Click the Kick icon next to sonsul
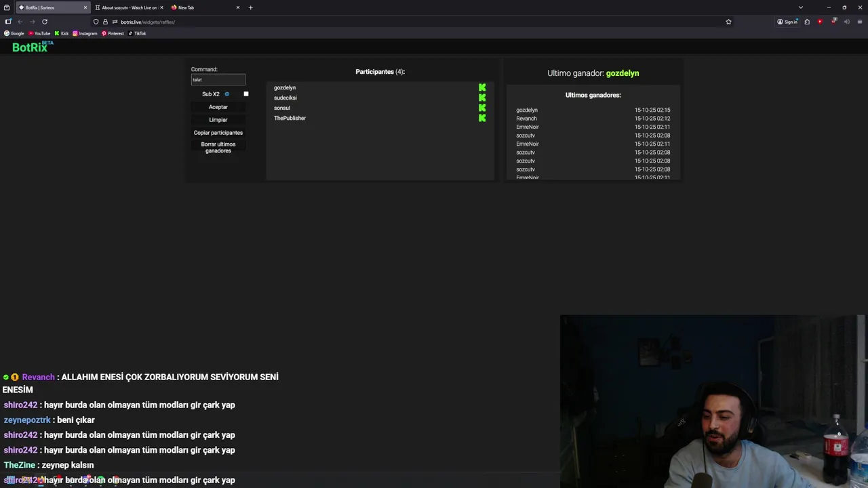 pos(482,108)
